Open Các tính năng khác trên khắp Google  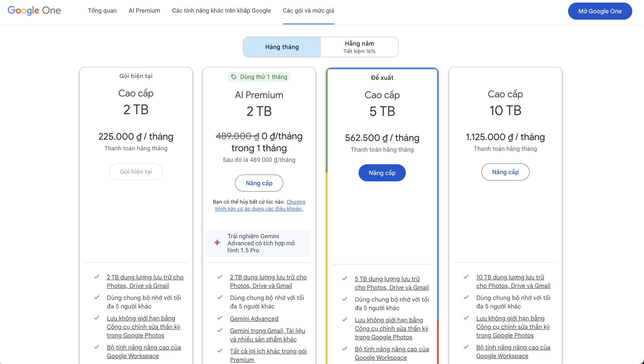coord(221,10)
